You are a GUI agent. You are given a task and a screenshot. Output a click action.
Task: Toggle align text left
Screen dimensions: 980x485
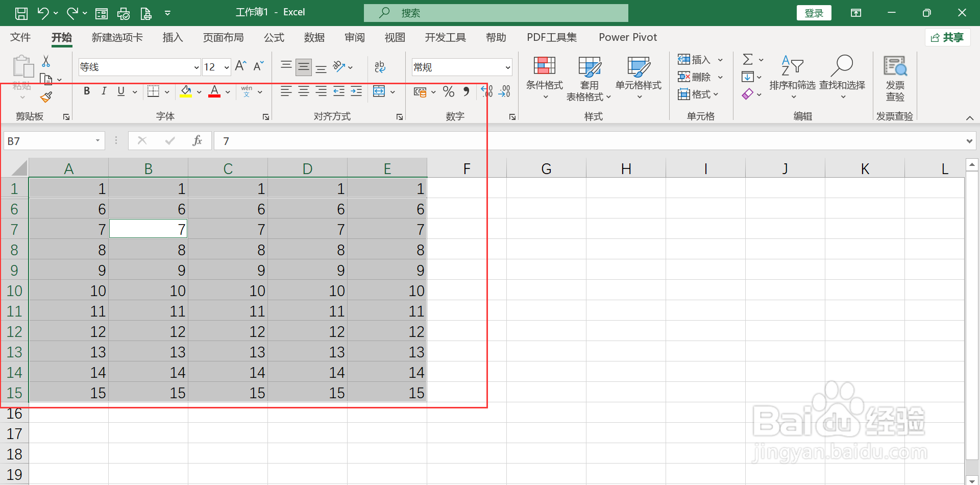(286, 91)
